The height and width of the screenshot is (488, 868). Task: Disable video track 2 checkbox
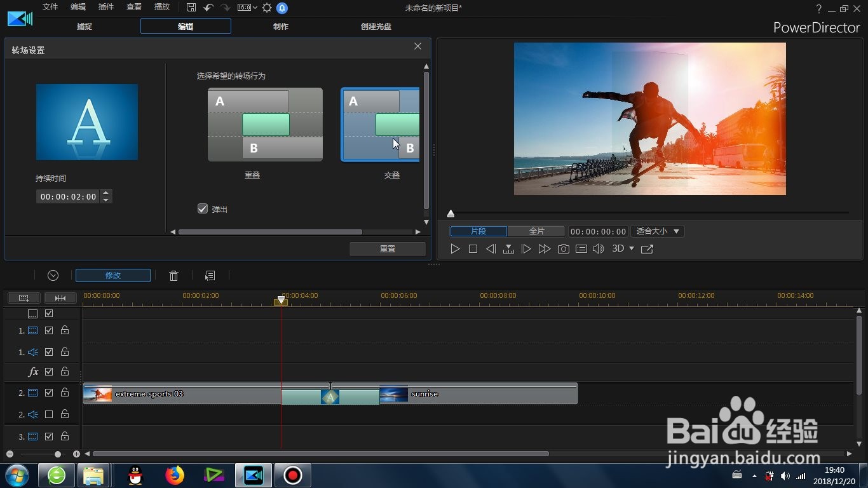[49, 393]
